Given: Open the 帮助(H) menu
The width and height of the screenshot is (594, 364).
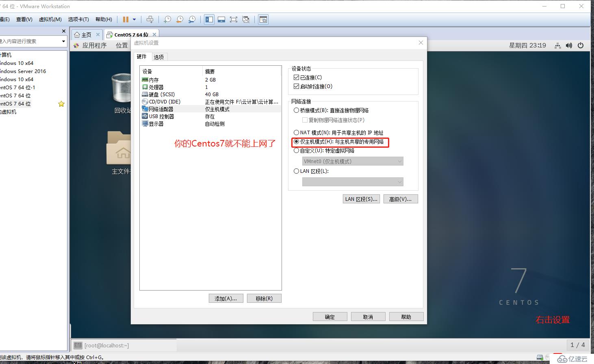Looking at the screenshot, I should pyautogui.click(x=104, y=19).
